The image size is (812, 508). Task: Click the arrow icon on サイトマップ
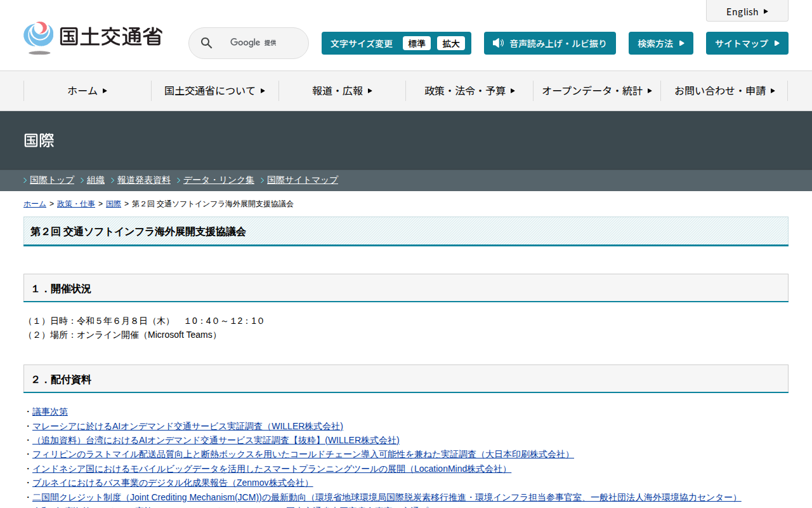[777, 43]
